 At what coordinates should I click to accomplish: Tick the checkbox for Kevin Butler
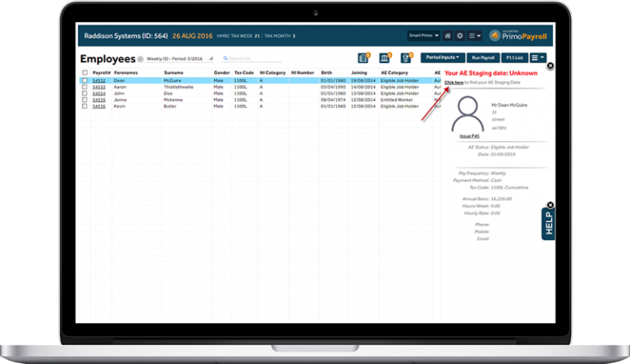(x=84, y=106)
